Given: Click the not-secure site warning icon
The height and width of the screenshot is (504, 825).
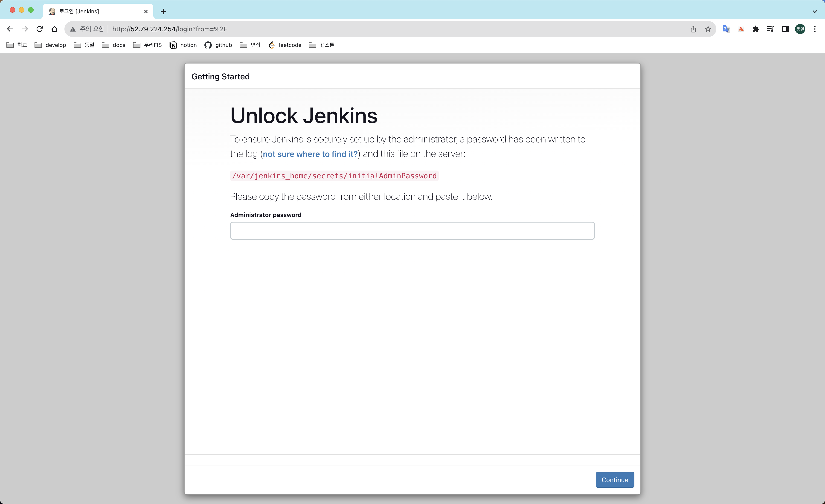Looking at the screenshot, I should [x=73, y=29].
